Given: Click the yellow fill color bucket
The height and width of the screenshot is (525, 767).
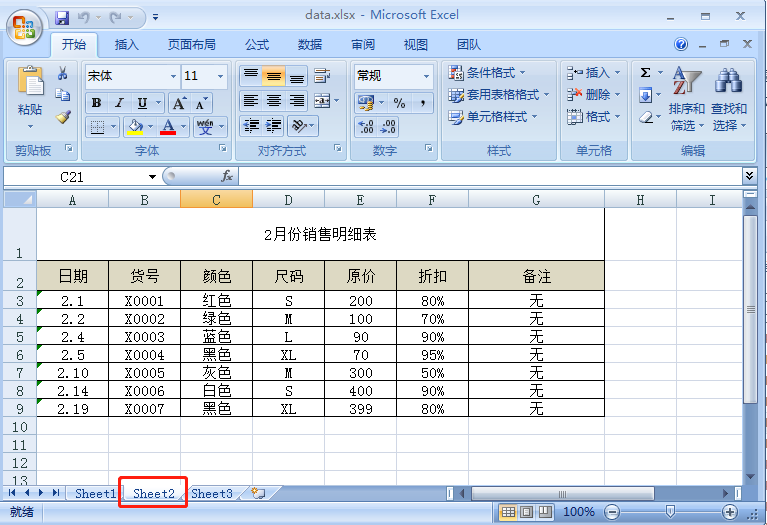Looking at the screenshot, I should 135,127.
